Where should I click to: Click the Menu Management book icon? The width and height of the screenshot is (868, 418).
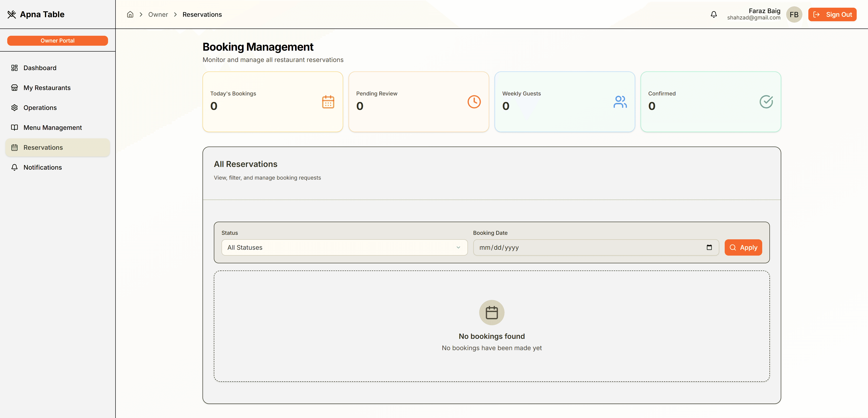point(14,127)
